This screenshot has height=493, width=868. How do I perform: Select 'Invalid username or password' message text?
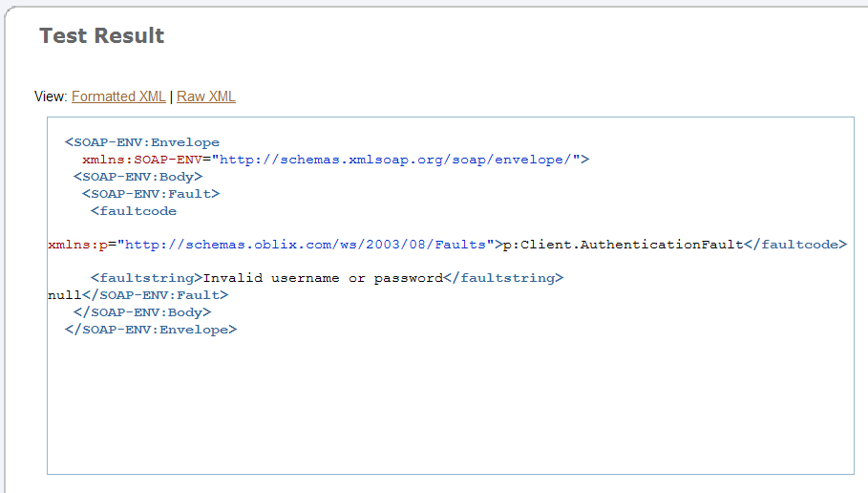pyautogui.click(x=324, y=278)
